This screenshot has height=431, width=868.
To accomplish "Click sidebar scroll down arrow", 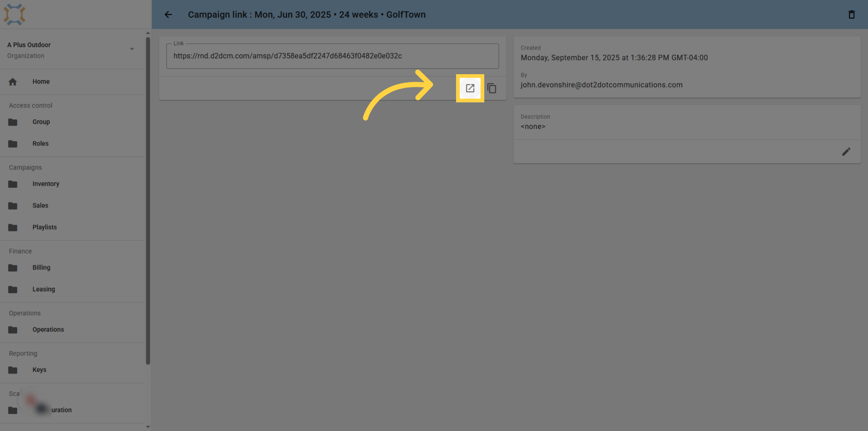I will 148,427.
